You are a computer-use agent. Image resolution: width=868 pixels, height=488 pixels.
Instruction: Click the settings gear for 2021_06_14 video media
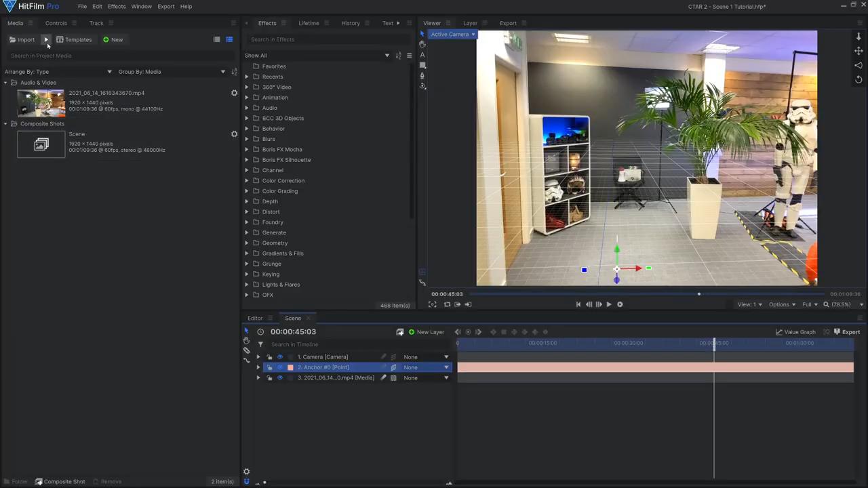[x=235, y=93]
